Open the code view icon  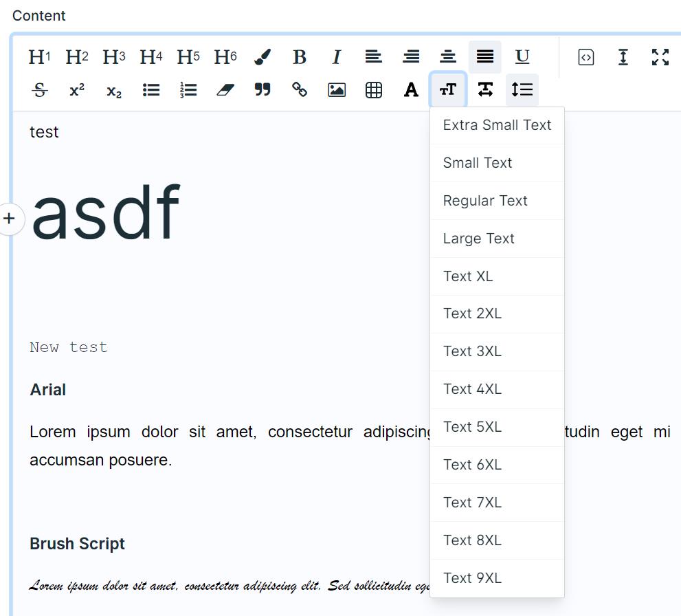[586, 57]
